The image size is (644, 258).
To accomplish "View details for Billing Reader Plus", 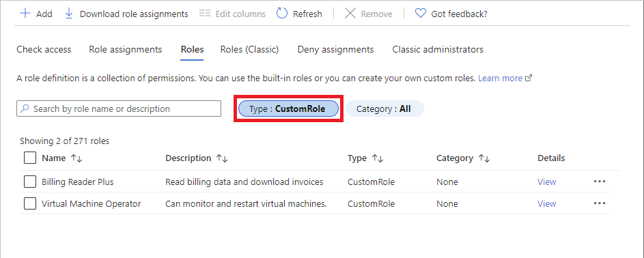I will 546,182.
